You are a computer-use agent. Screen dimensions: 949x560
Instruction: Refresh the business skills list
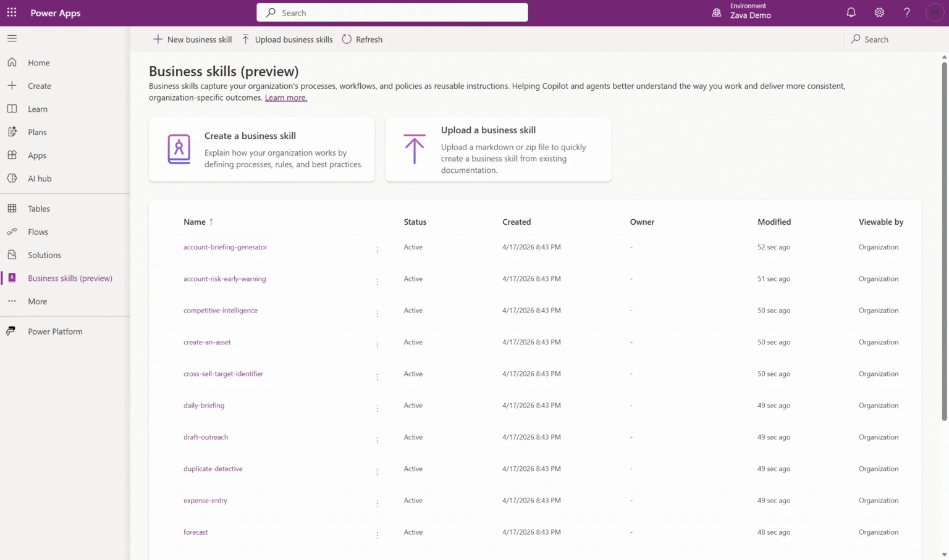362,39
